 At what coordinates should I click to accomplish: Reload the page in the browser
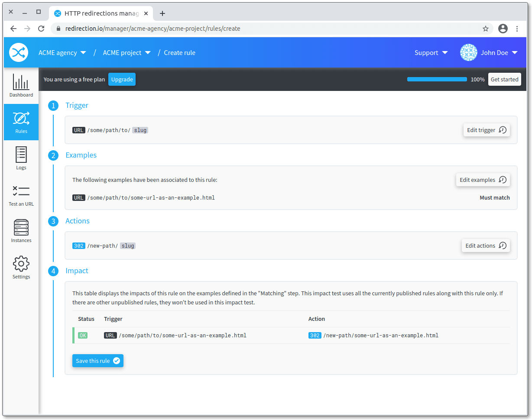click(x=41, y=29)
